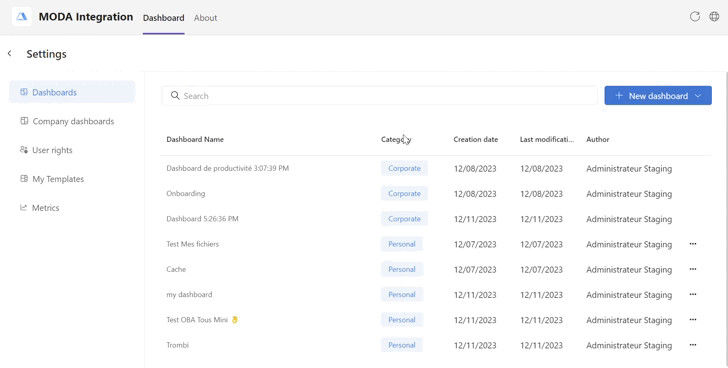728x368 pixels.
Task: Click the refresh icon in the header
Action: point(695,17)
